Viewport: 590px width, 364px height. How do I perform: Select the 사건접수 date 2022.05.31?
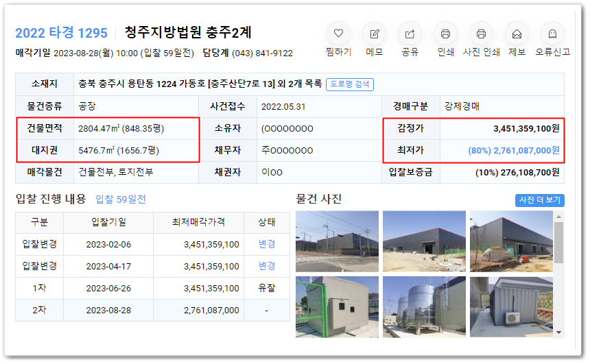(283, 107)
